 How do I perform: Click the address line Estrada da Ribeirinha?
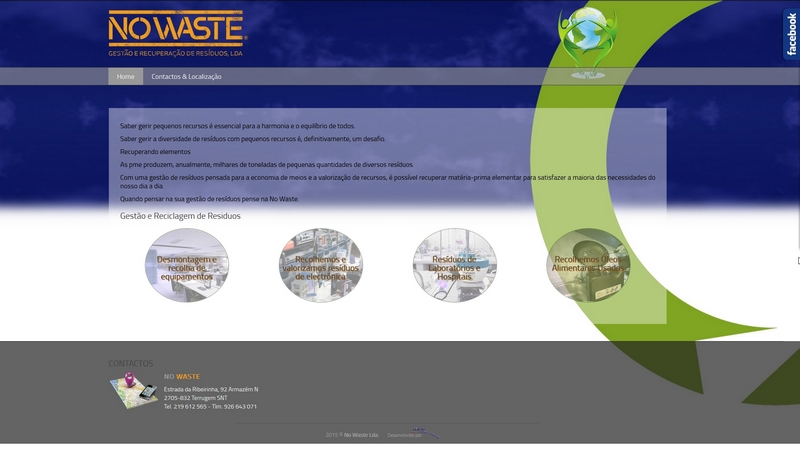coord(211,389)
